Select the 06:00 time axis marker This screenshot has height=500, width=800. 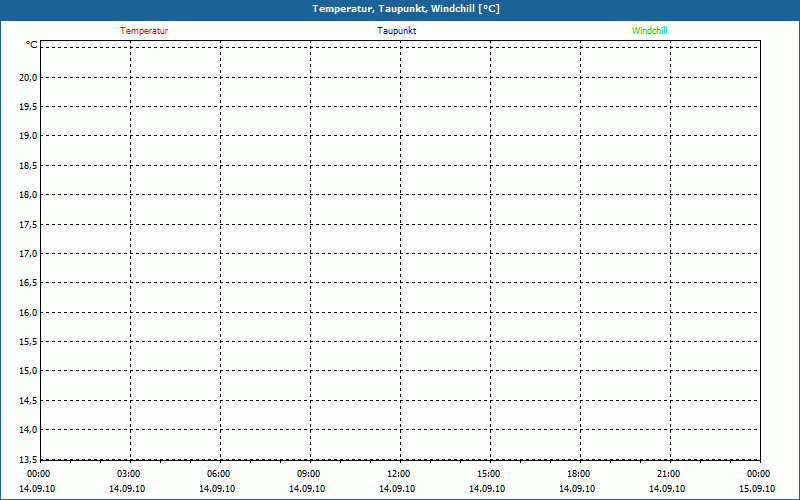(219, 474)
